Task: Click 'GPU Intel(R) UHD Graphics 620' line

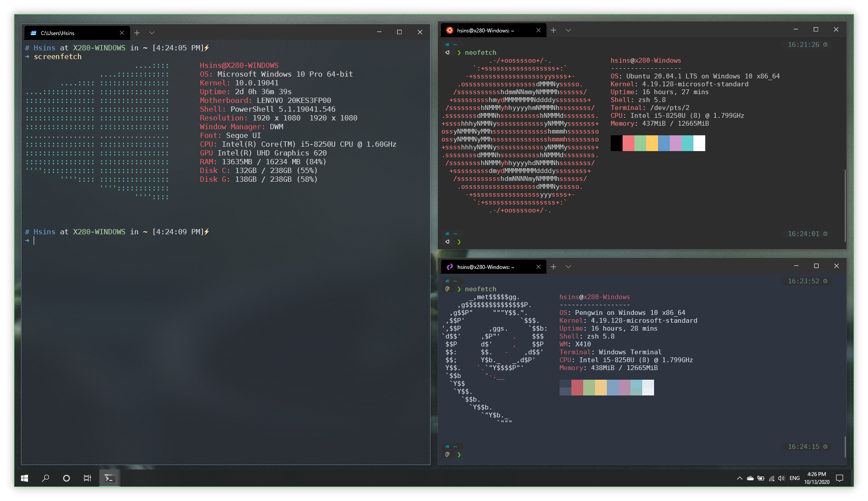Action: [263, 153]
